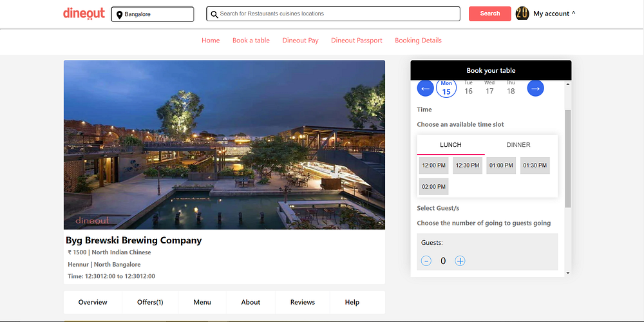This screenshot has width=644, height=322.
Task: Click the Hennur | North Bangalore text
Action: [x=104, y=265]
